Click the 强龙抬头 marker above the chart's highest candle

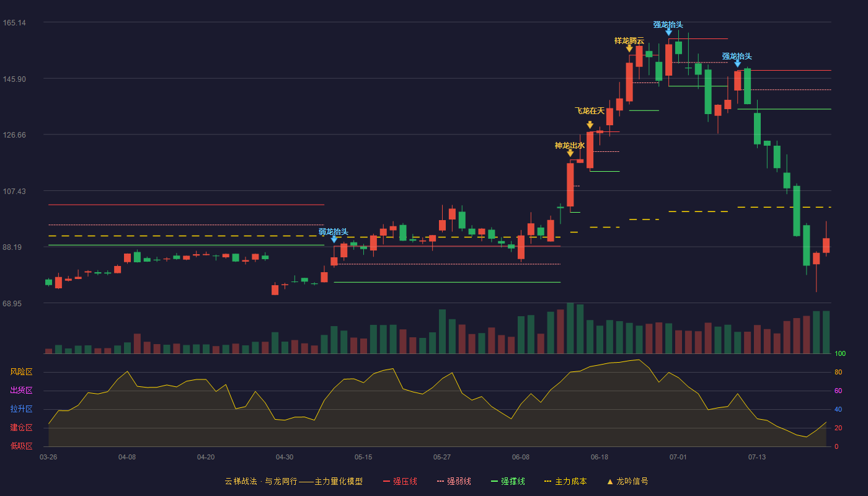668,32
